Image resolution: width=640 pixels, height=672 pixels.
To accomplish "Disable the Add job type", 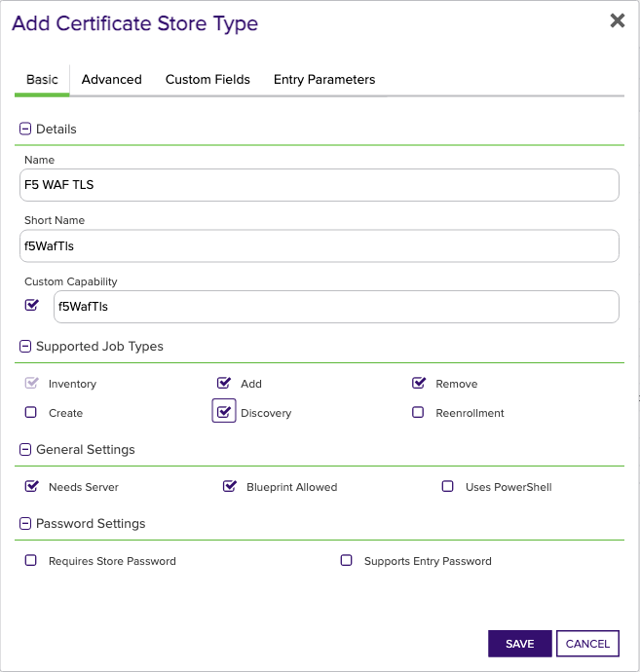I will pyautogui.click(x=223, y=383).
